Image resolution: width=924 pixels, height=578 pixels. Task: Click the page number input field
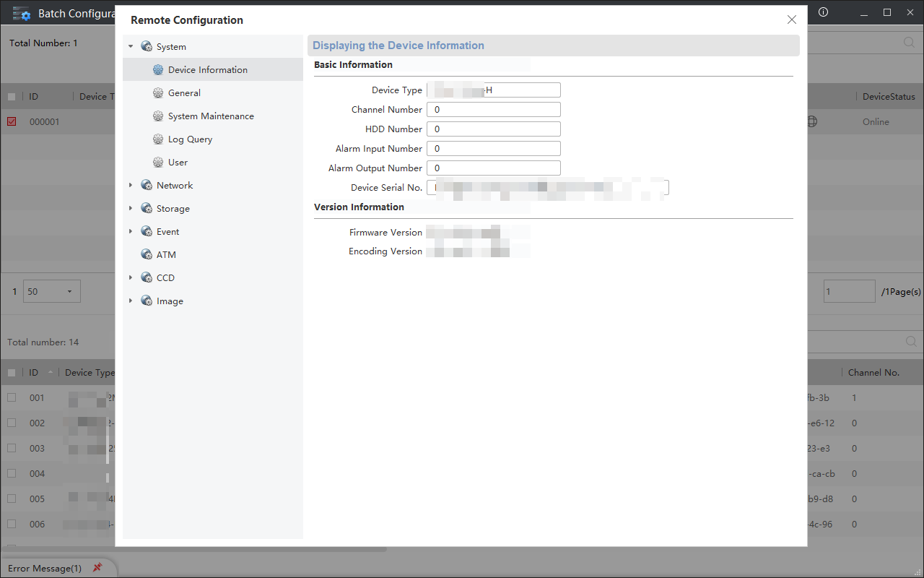point(849,291)
